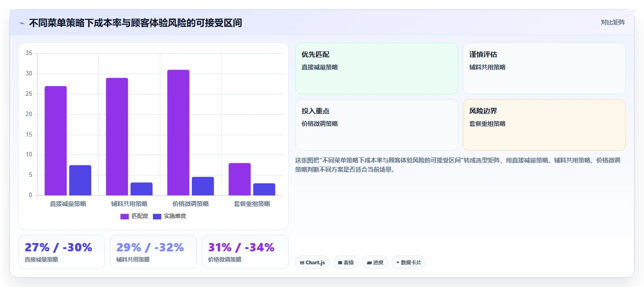Open the 谨慎评估 matrix card
Viewport: 644px width, 287px height.
(544, 69)
